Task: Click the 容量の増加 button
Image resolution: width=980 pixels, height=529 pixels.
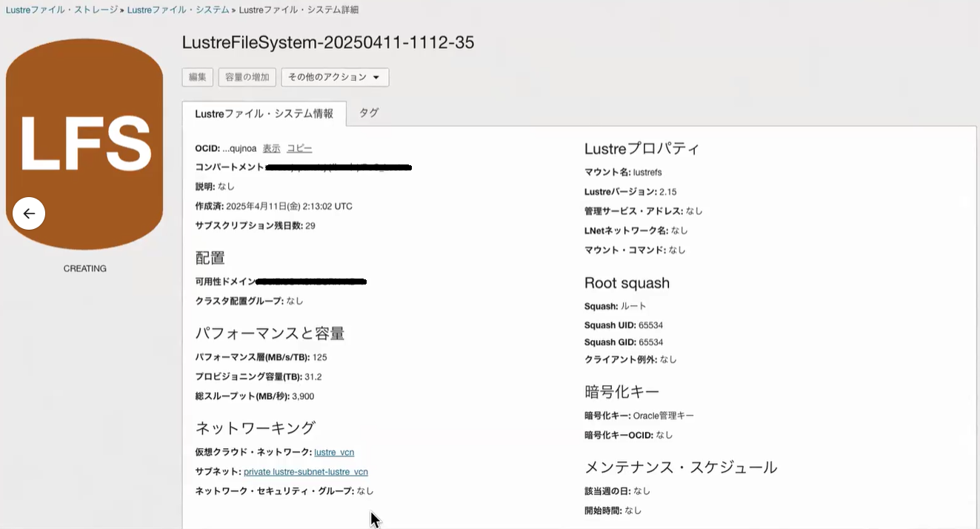Action: point(247,77)
